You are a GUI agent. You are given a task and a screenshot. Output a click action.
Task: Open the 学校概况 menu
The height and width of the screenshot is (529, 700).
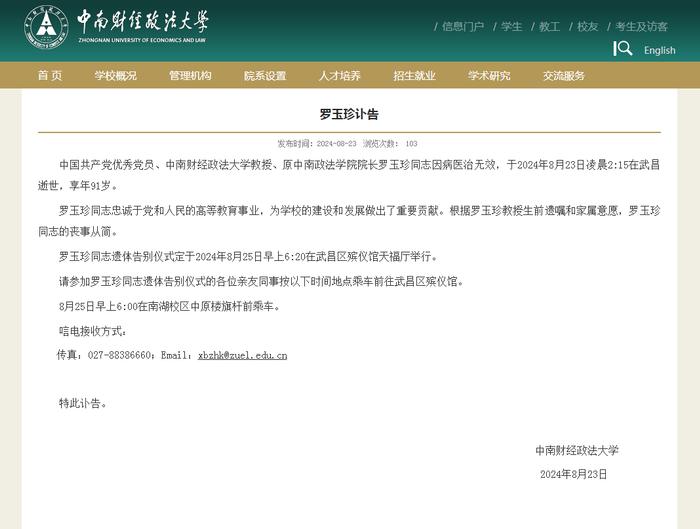coord(115,75)
